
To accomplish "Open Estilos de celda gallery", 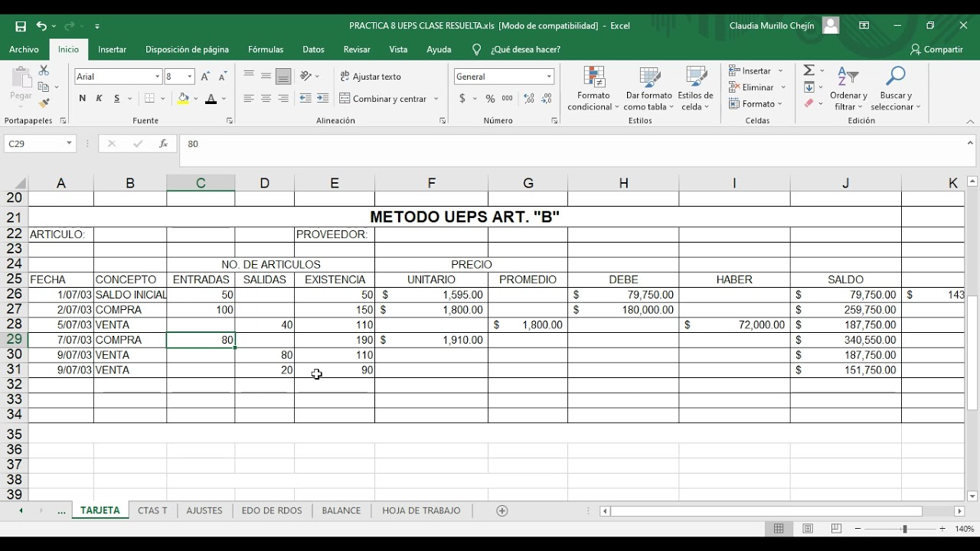I will coord(695,89).
